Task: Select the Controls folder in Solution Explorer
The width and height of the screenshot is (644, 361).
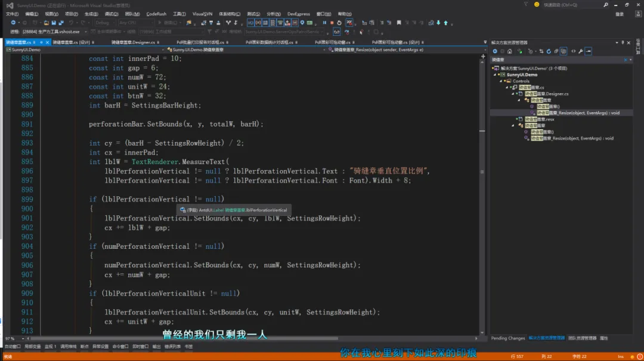Action: point(521,81)
